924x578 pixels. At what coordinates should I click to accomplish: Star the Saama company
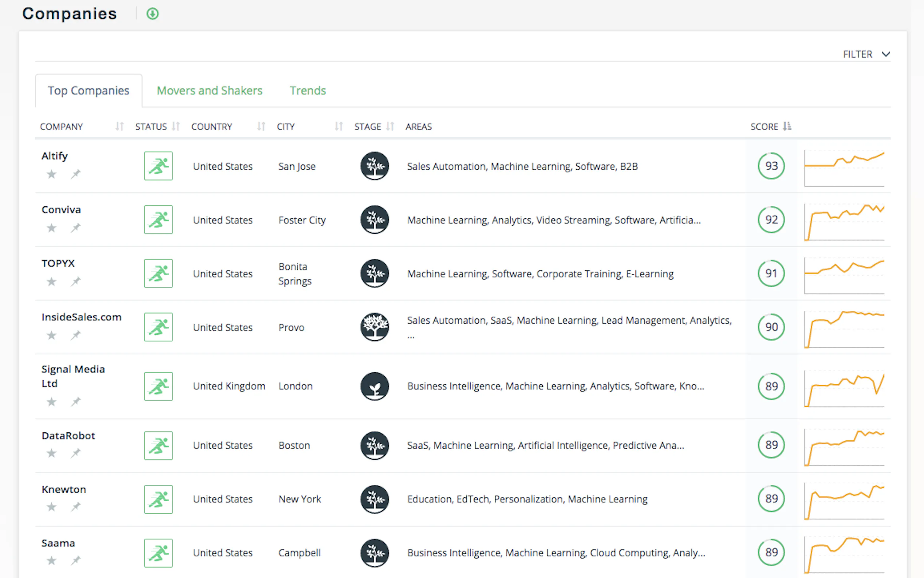pyautogui.click(x=51, y=561)
